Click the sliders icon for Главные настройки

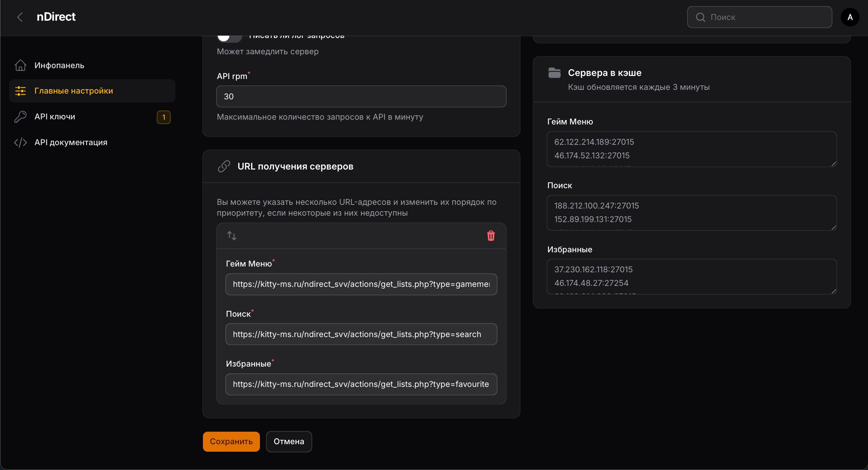[20, 91]
